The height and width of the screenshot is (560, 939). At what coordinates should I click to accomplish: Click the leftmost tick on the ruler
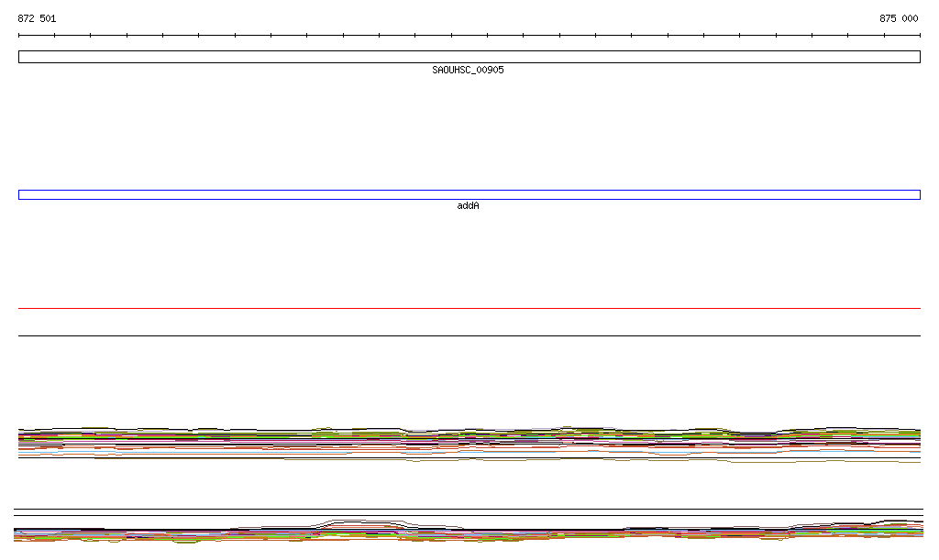[x=19, y=36]
